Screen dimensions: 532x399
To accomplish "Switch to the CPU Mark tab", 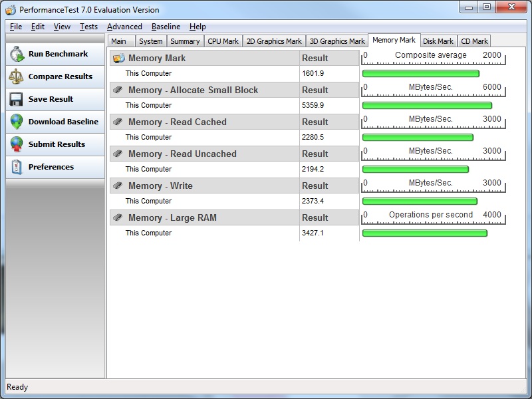I will coord(223,41).
